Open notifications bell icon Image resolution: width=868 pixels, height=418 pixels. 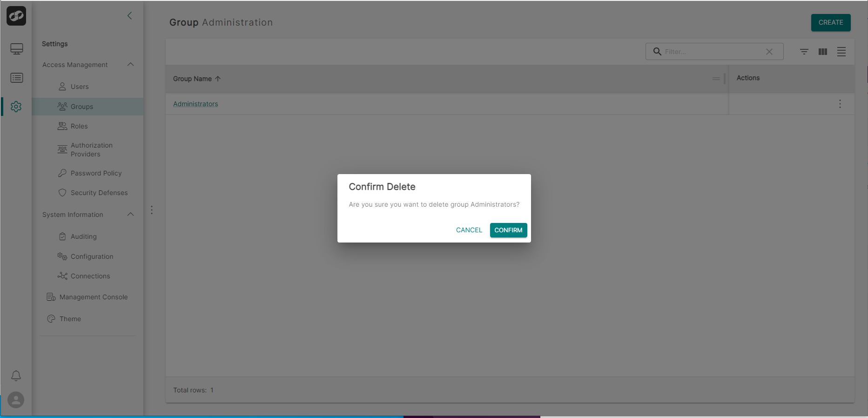pyautogui.click(x=16, y=376)
